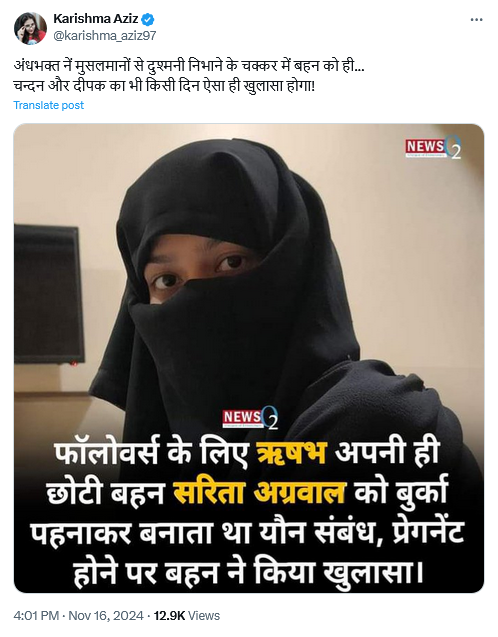Click tweet line starting with चन्दन और दीपक
498x637 pixels.
(x=164, y=86)
